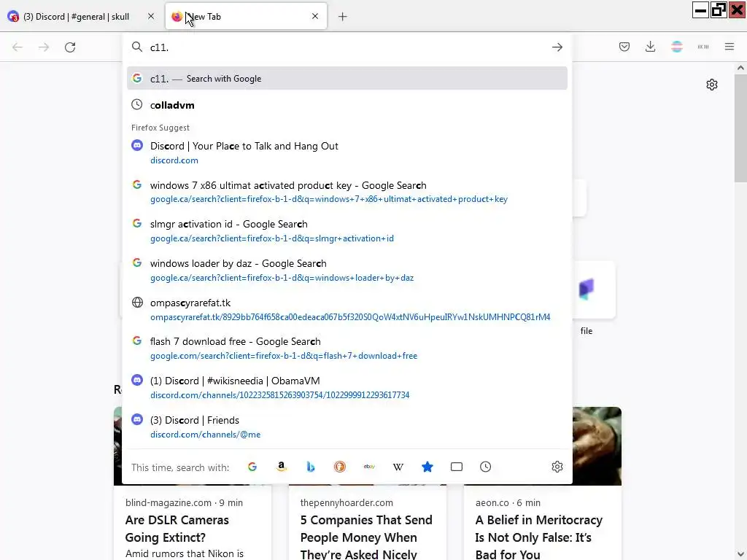Open 'slmgr activation id' Google Search suggestion
This screenshot has height=560, width=747.
tap(347, 231)
